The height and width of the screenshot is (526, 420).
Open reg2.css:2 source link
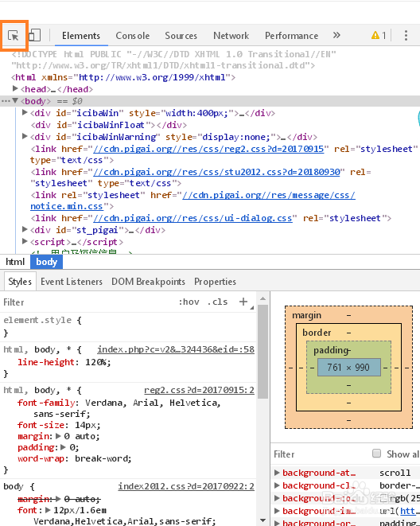coord(199,390)
